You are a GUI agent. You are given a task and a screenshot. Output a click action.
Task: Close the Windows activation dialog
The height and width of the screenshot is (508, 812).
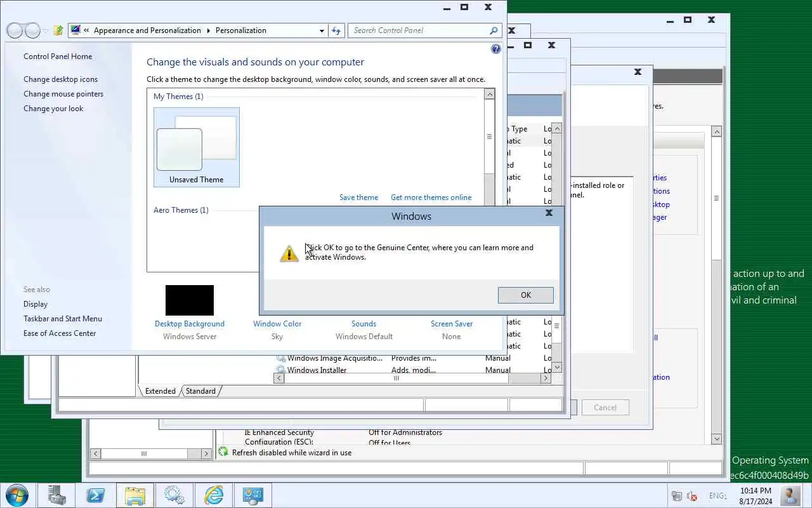(x=549, y=213)
